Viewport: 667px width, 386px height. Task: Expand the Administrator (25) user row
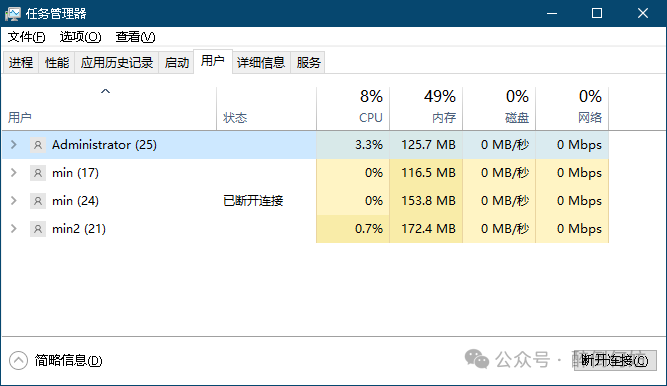[14, 145]
